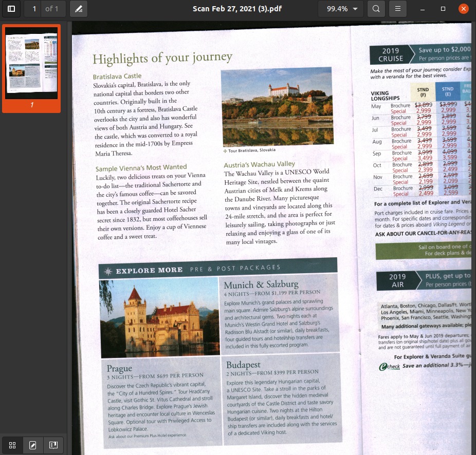Click '2 NIGHTS—FROM $399 PER PERSON' line

point(272,372)
